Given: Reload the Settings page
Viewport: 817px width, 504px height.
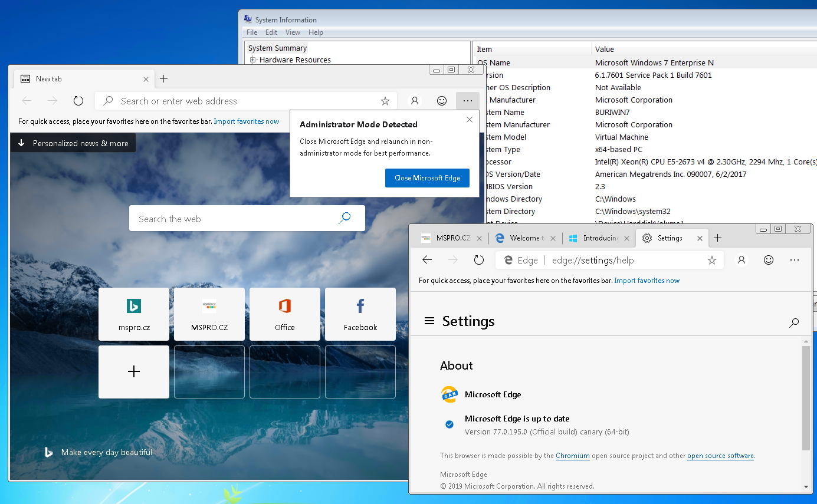Looking at the screenshot, I should point(479,260).
